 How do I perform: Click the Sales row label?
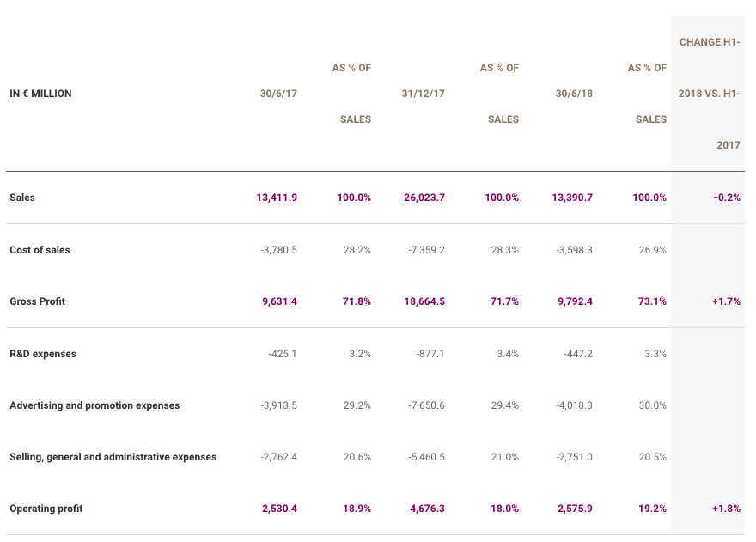point(22,198)
